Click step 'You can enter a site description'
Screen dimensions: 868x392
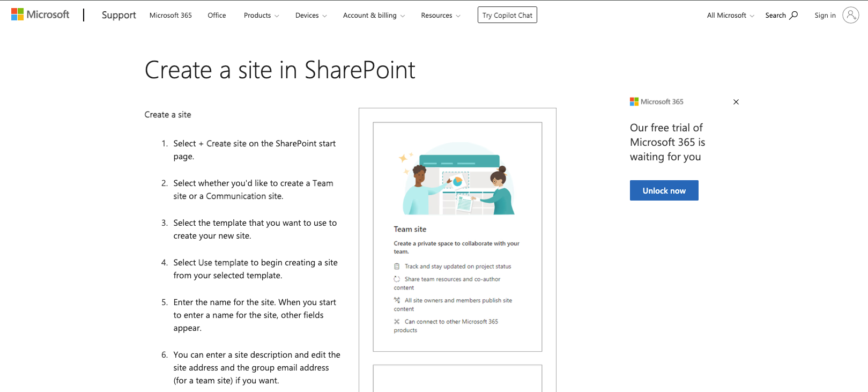(x=257, y=368)
